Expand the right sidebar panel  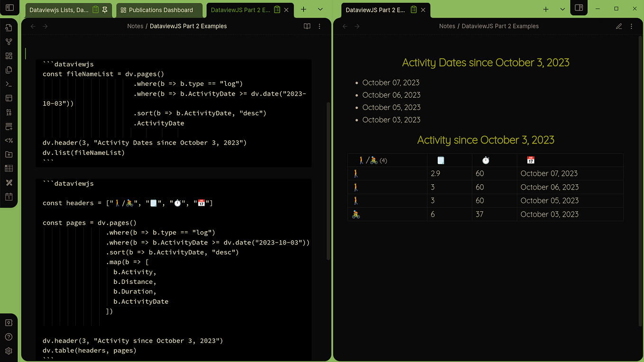[x=579, y=8]
